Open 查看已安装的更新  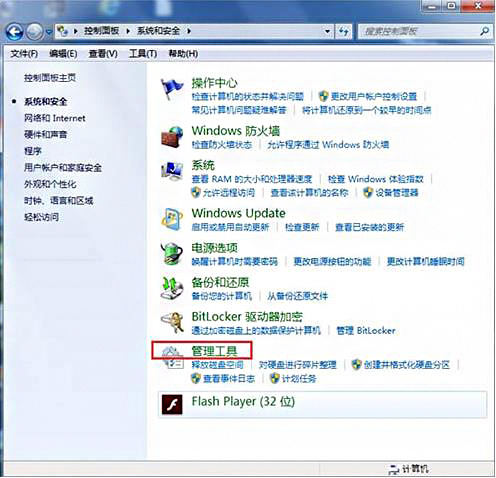coord(369,227)
